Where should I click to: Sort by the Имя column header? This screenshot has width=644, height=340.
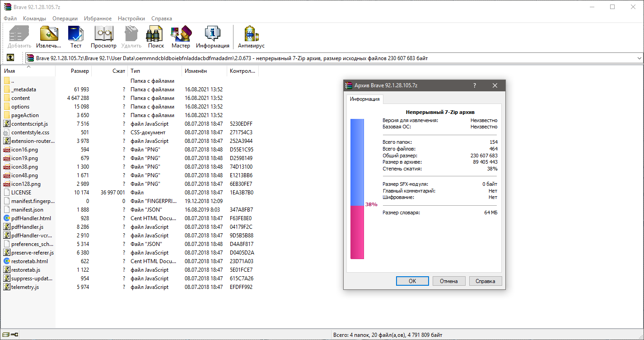pyautogui.click(x=28, y=71)
